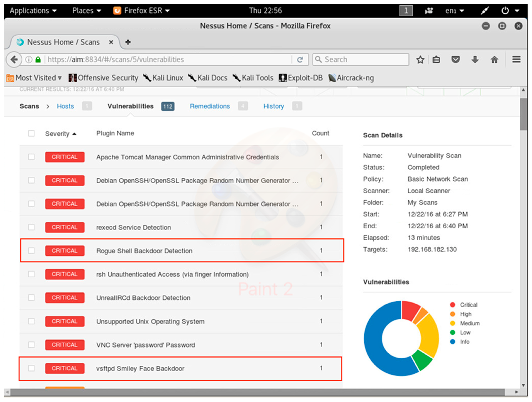Toggle the select-all checkbox beside Severity

[x=31, y=133]
